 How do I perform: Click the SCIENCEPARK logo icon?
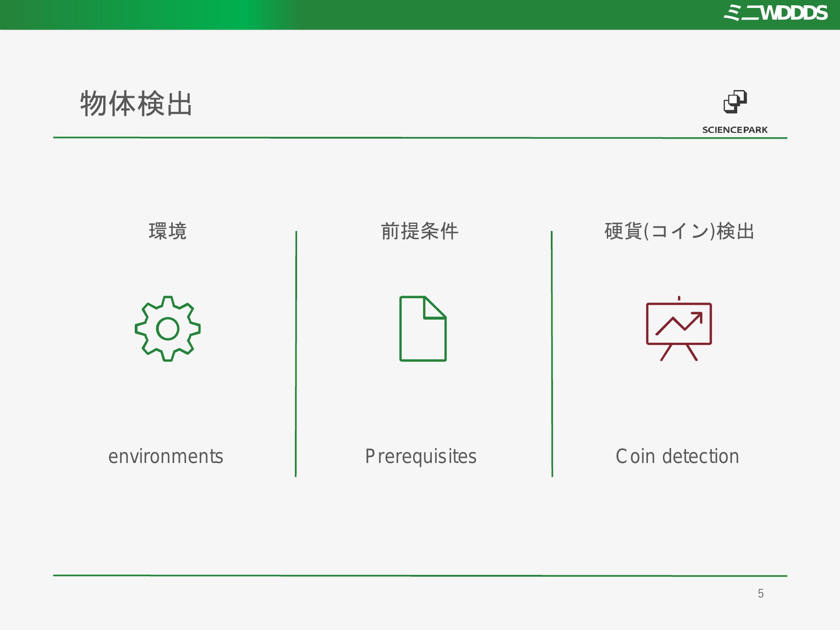click(735, 102)
